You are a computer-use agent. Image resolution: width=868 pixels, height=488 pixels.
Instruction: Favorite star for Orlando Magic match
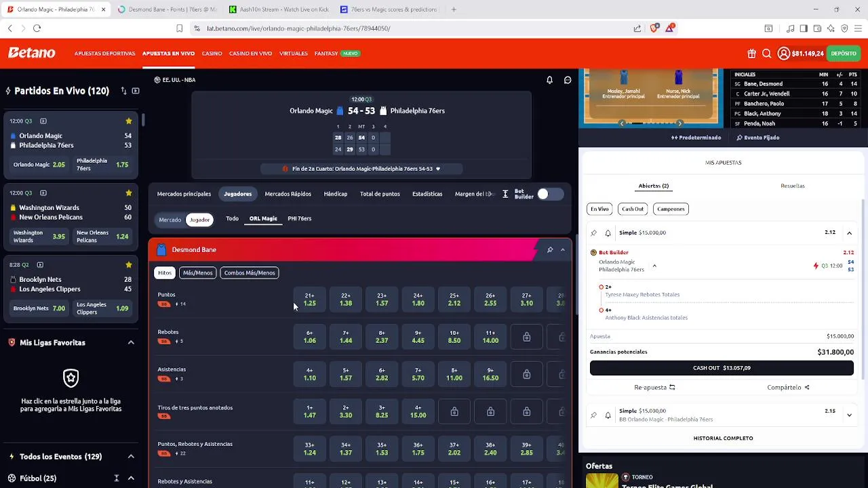(128, 121)
